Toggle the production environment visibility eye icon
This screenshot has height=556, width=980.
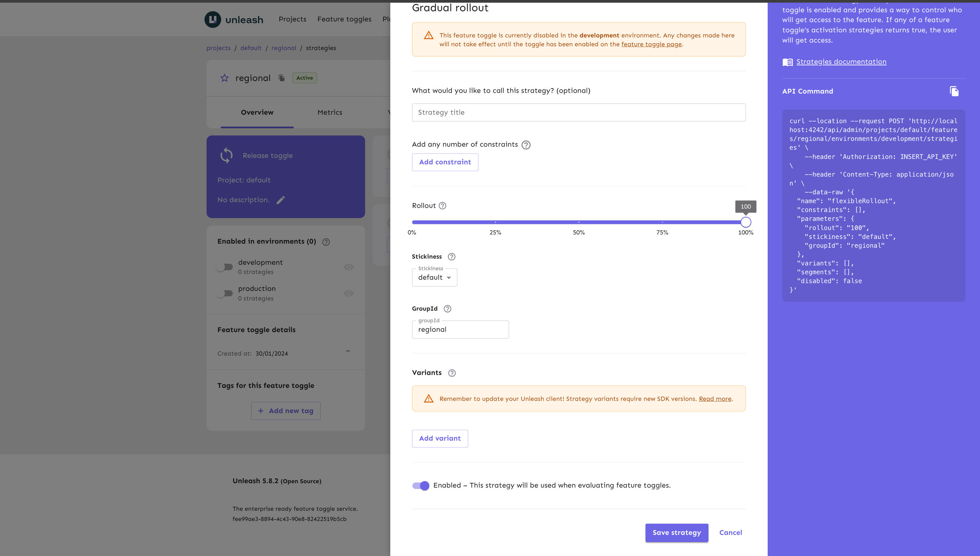coord(349,293)
